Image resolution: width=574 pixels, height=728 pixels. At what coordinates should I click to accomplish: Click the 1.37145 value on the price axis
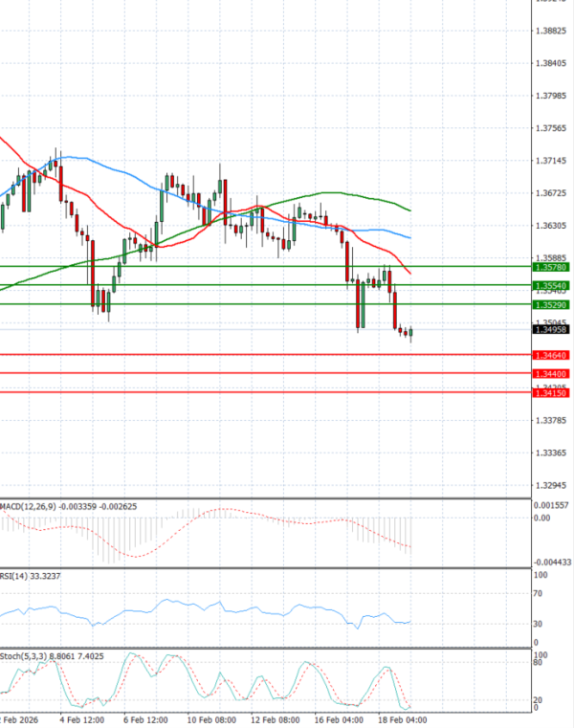[x=550, y=161]
